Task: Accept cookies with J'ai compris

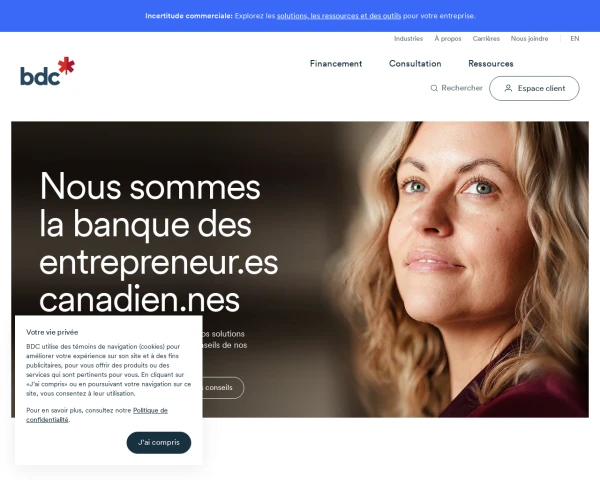Action: click(159, 442)
